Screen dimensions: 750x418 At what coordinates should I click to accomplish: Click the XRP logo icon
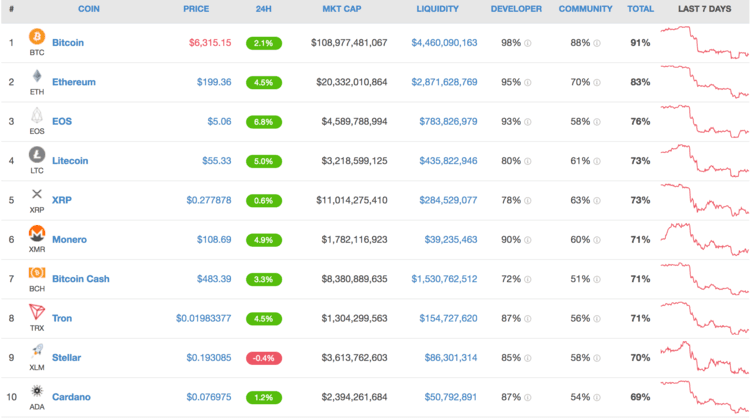coord(37,194)
